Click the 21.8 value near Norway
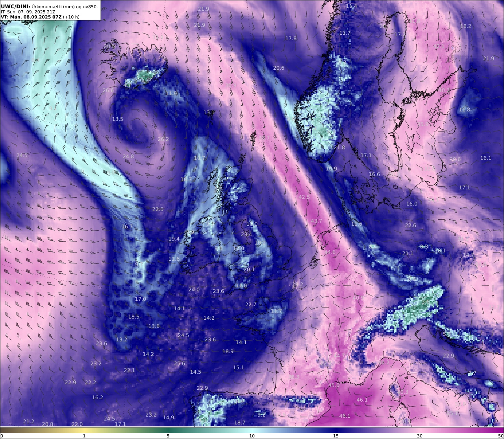The image size is (504, 439). 339,147
